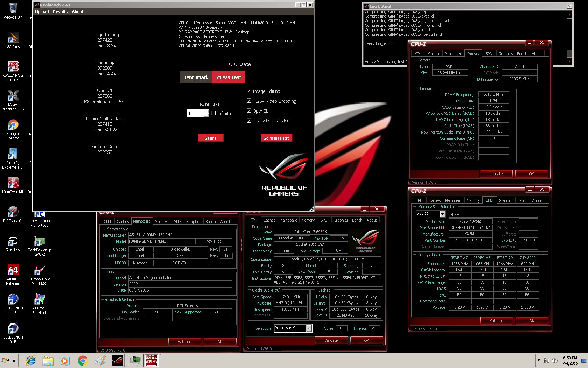Open CINEBENCH 11.5 desktop icon
This screenshot has height=368, width=588.
(13, 304)
